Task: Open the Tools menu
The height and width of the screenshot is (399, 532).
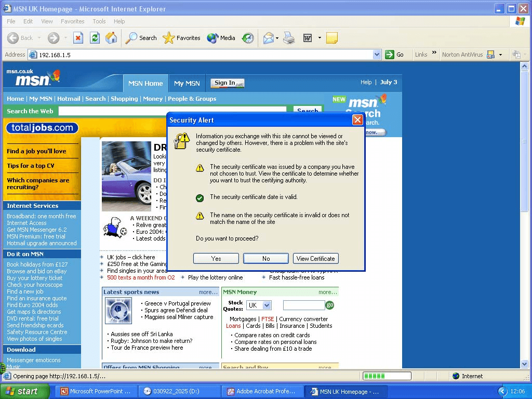Action: 99,21
